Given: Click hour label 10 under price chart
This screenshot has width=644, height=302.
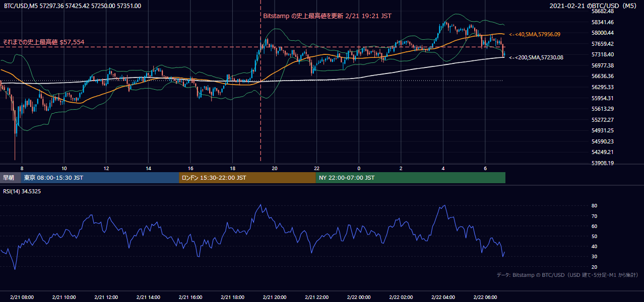Looking at the screenshot, I should click(x=64, y=168).
